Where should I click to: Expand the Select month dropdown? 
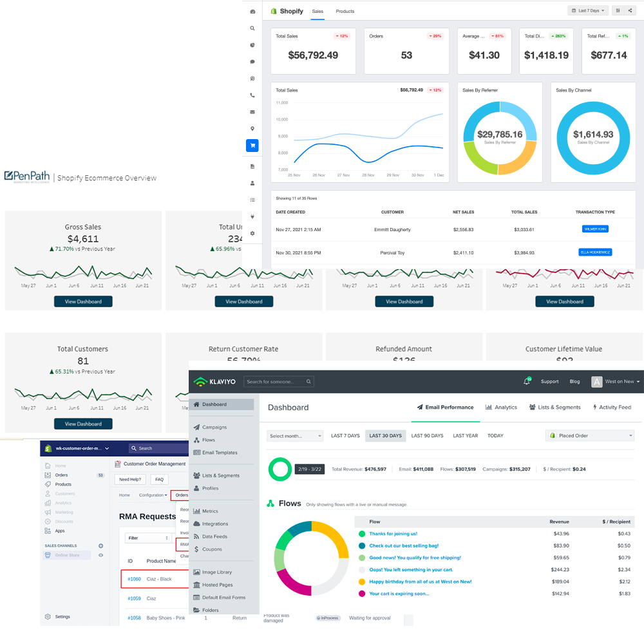295,436
